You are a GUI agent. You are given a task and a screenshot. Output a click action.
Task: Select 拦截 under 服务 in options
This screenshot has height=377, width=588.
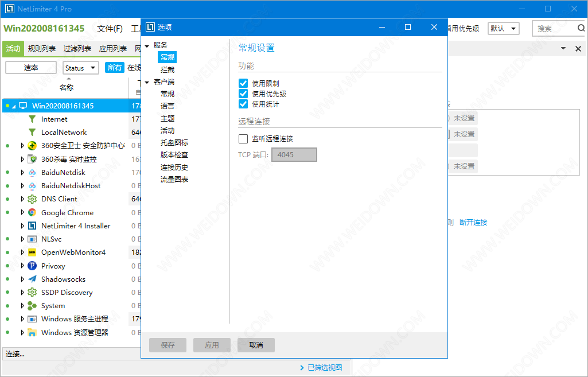click(x=168, y=70)
